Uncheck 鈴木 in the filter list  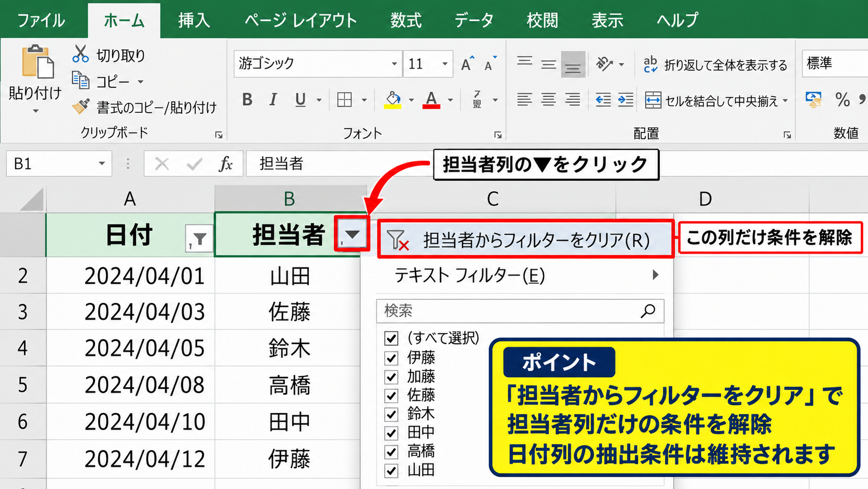point(391,414)
